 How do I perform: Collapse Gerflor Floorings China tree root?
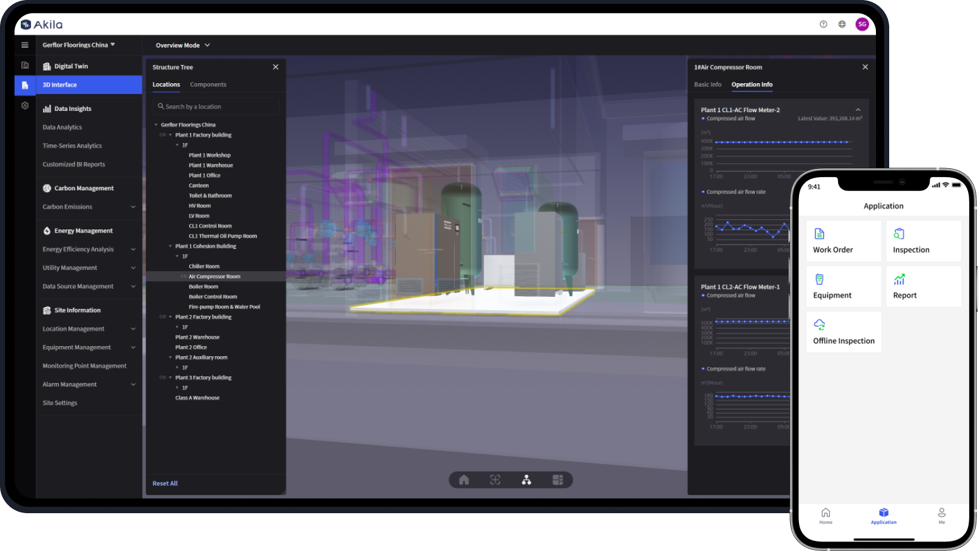(x=156, y=125)
